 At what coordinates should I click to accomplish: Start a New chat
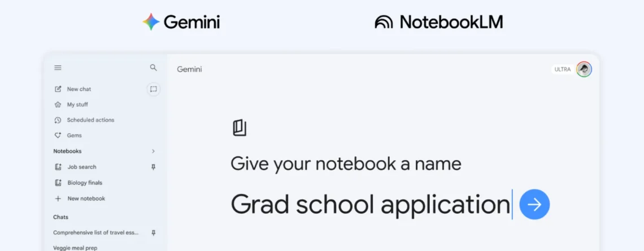pyautogui.click(x=79, y=89)
